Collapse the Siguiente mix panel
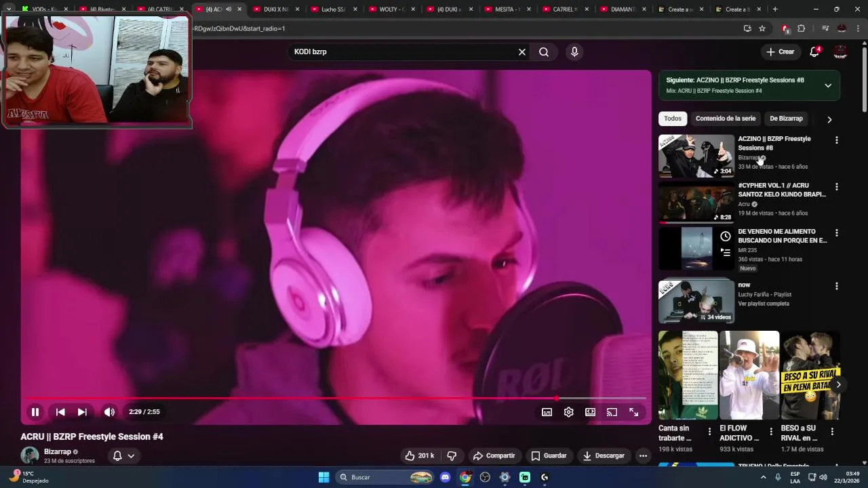This screenshot has height=488, width=868. click(828, 85)
